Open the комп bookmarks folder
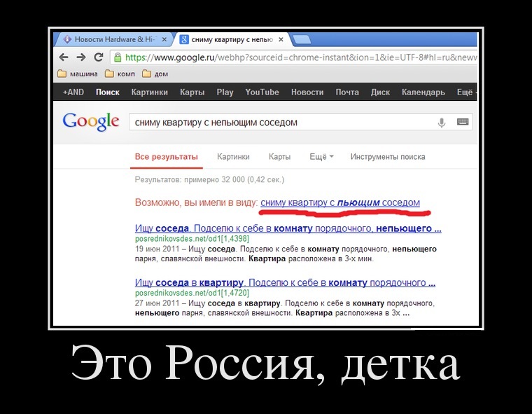Viewport: 532px width, 414px height. tap(120, 74)
